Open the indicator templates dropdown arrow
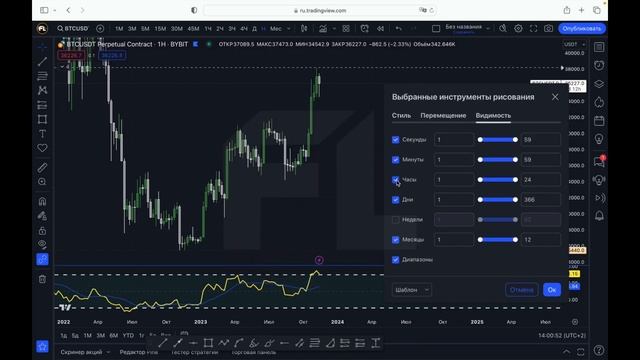This screenshot has width=640, height=360. pyautogui.click(x=334, y=29)
